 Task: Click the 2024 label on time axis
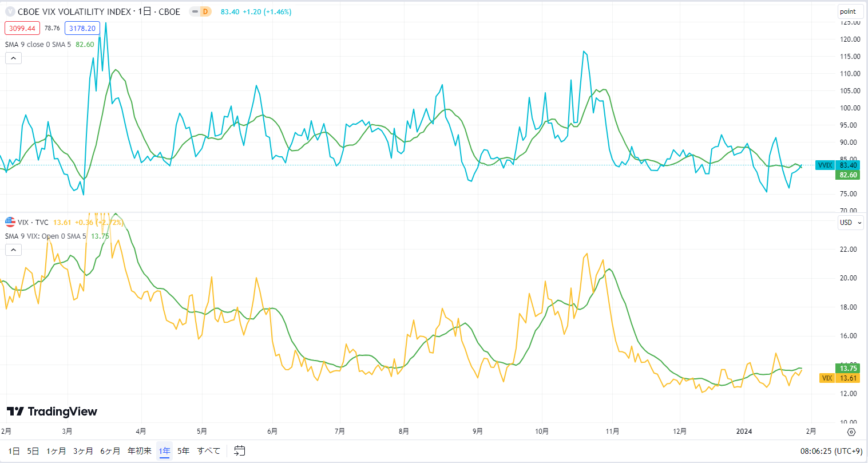pos(744,432)
